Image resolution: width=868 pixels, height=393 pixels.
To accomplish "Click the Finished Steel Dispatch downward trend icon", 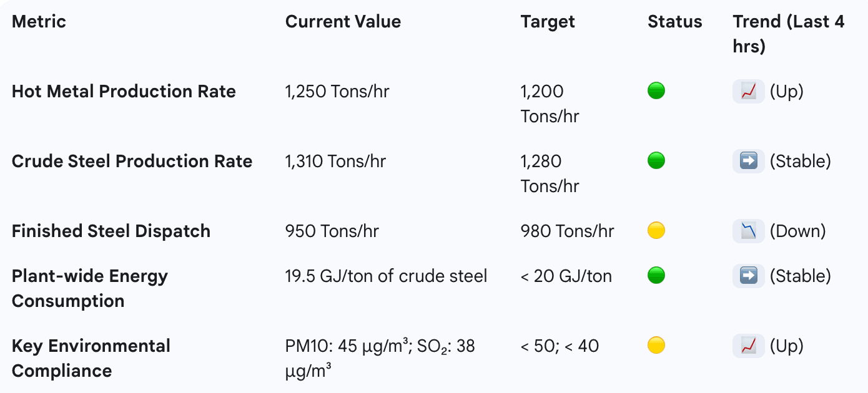I will (x=748, y=231).
